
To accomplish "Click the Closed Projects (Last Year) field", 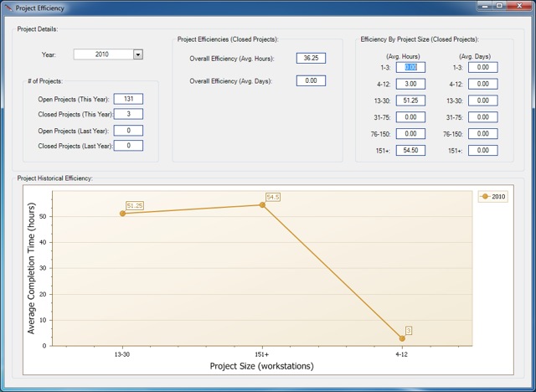I will pos(128,146).
